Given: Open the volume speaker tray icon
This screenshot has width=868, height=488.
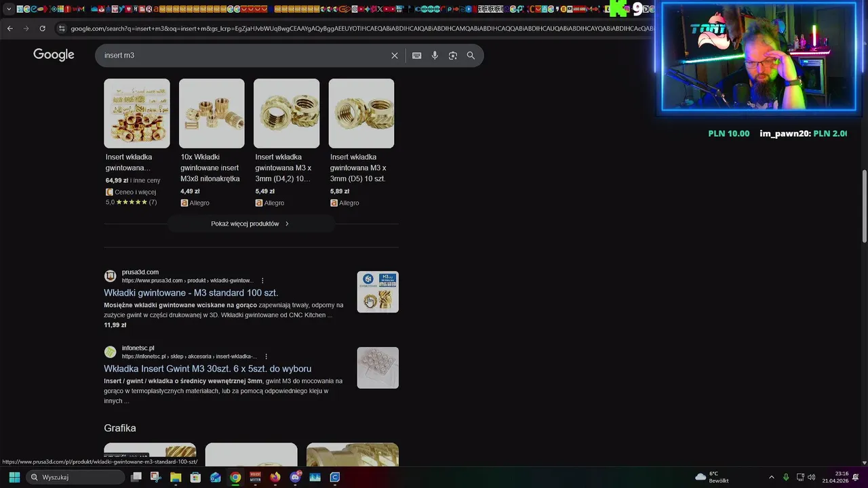Looking at the screenshot, I should (812, 477).
